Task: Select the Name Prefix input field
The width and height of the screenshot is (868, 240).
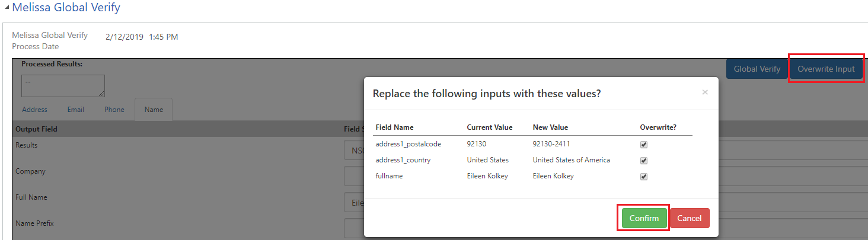Action: click(354, 228)
